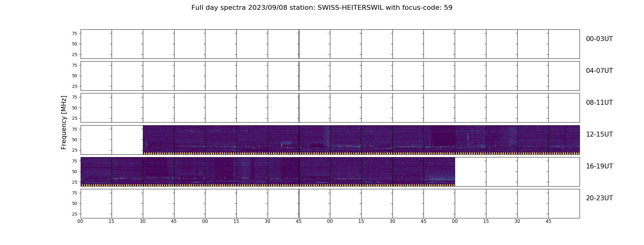Click the '16-19UT' row label
The image size is (644, 245).
tap(599, 166)
